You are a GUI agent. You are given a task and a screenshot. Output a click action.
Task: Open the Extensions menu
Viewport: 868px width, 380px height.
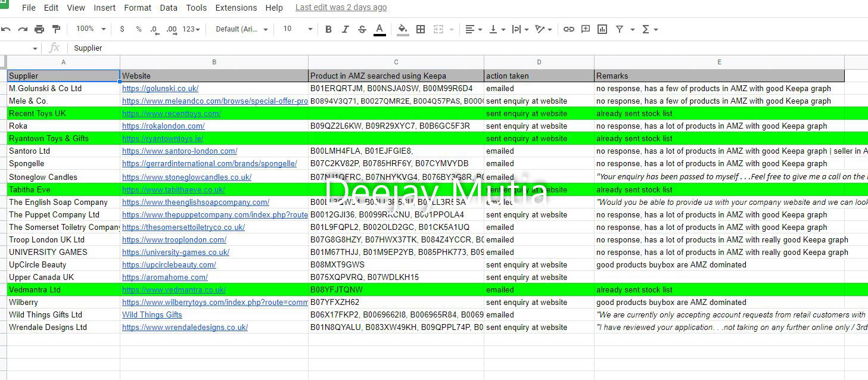[237, 8]
